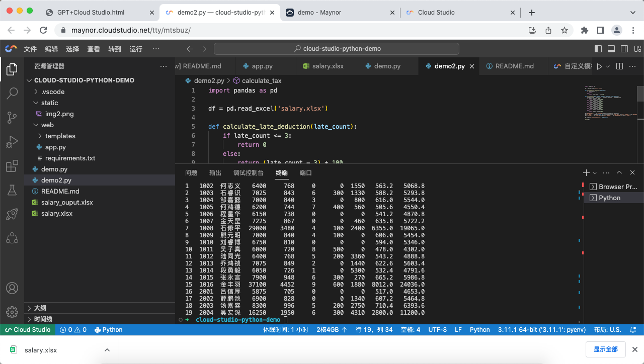Open the rocket deploy icon view
The image size is (644, 364).
point(12,214)
